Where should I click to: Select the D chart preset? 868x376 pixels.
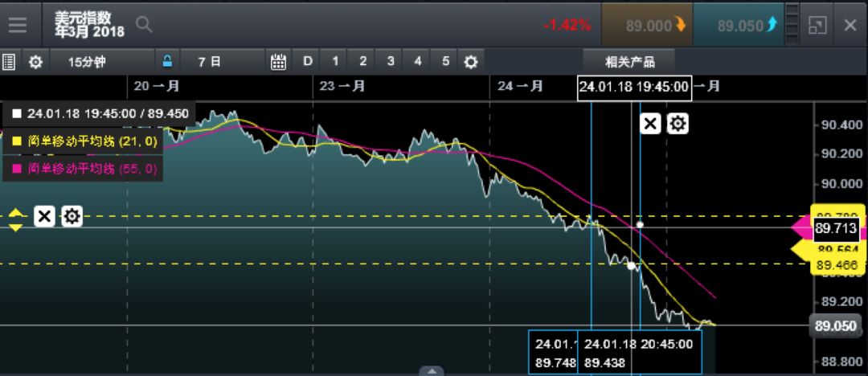click(308, 61)
